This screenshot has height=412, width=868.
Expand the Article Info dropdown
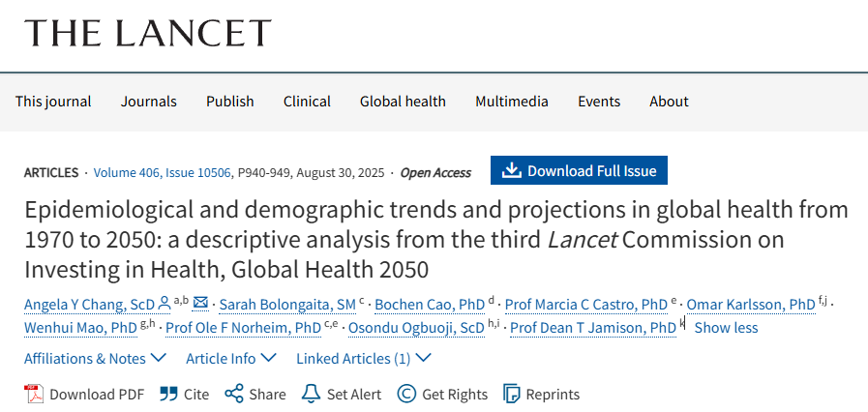[x=230, y=358]
